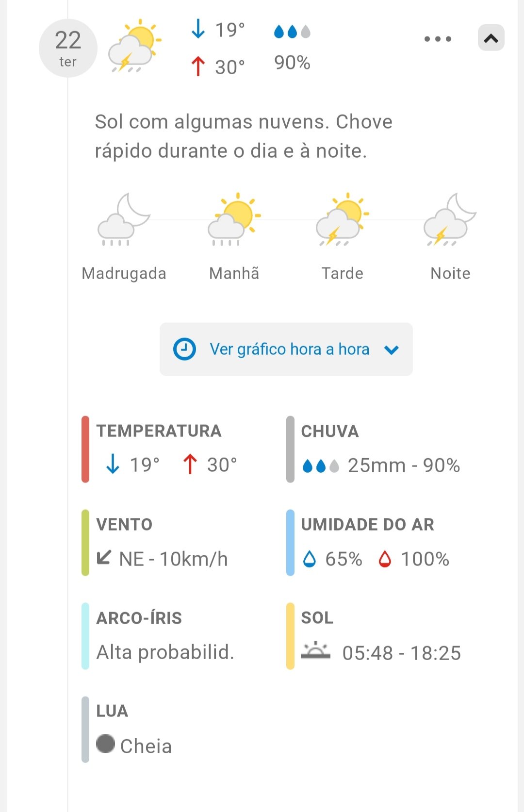Tap the UMIDADE DO AR heading
Image resolution: width=524 pixels, height=812 pixels.
pos(367,525)
